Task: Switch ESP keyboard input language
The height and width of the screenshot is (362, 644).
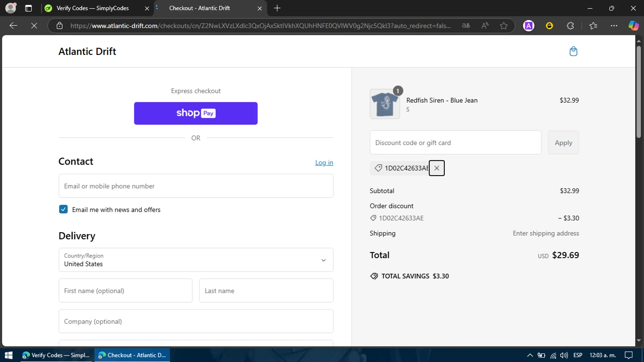Action: [578, 355]
